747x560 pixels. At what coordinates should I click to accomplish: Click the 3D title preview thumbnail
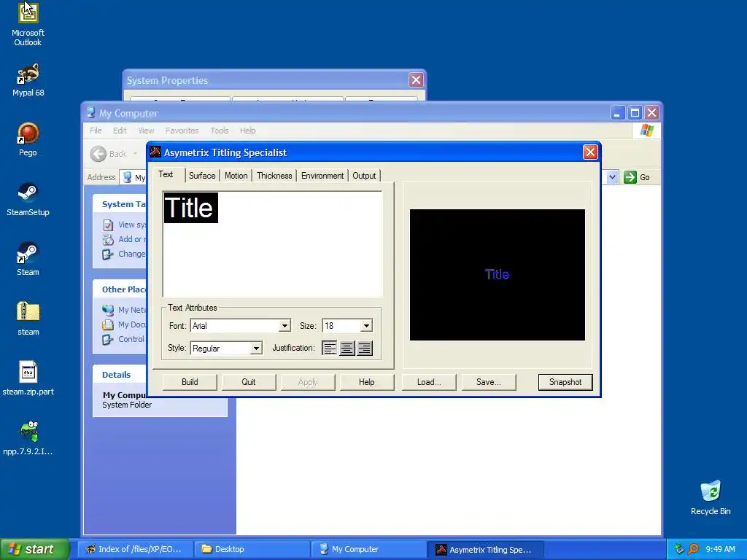498,275
